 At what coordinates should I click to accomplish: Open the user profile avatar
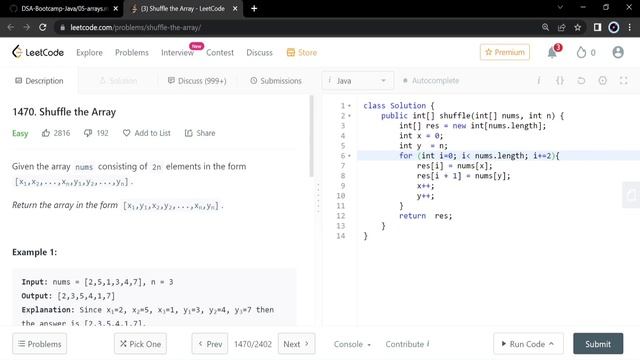(618, 52)
